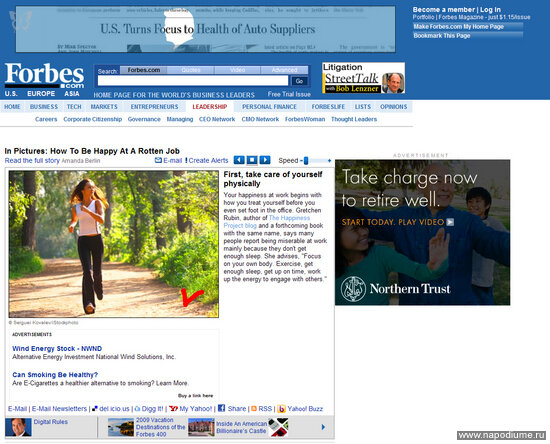Stop the slideshow with the square button

click(252, 160)
